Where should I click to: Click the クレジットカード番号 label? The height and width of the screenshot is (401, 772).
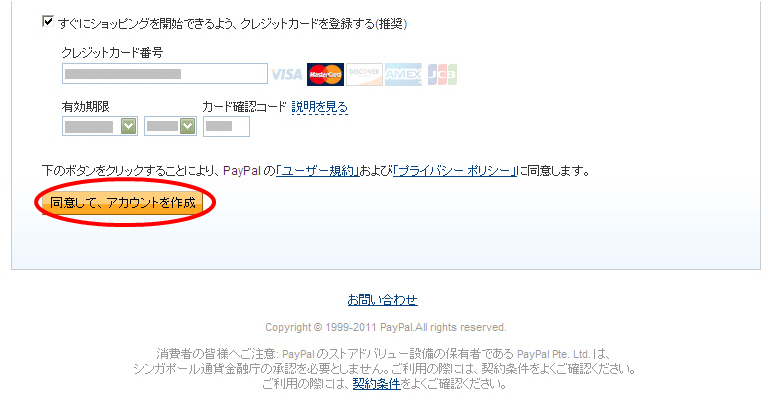112,53
